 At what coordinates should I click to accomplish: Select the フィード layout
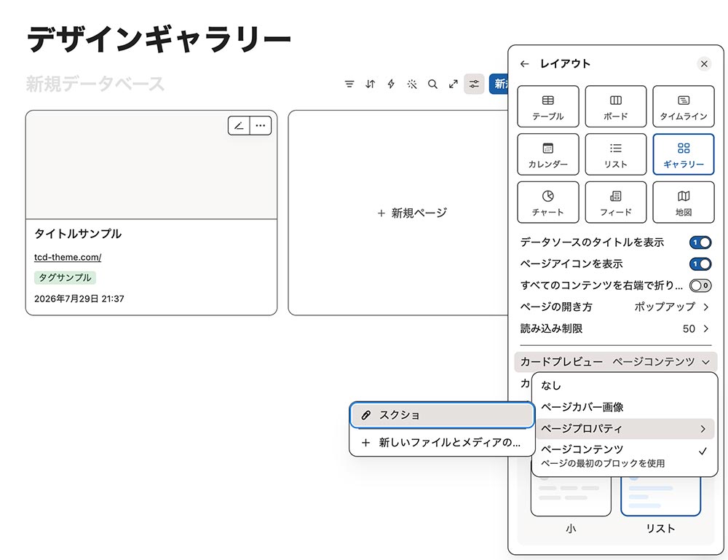(616, 202)
